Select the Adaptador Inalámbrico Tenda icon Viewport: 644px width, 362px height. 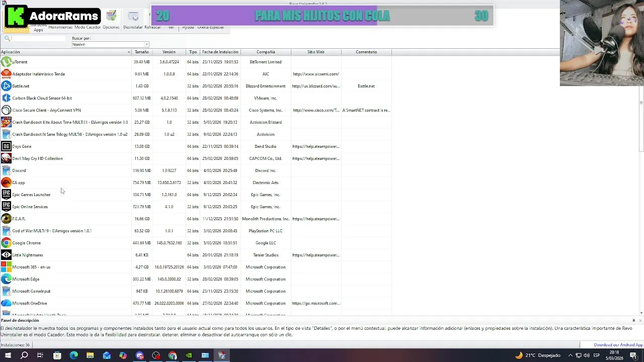[6, 74]
